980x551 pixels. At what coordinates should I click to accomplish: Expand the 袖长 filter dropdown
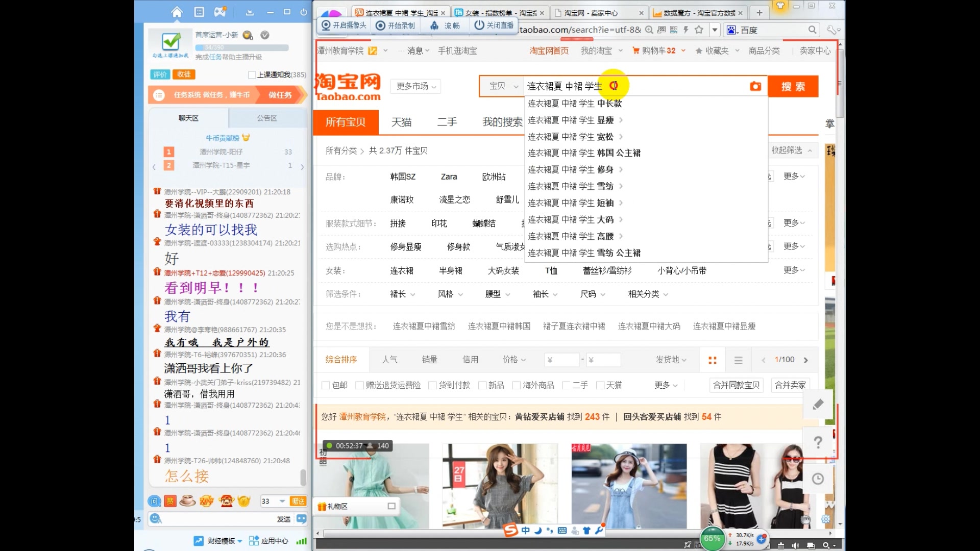545,294
